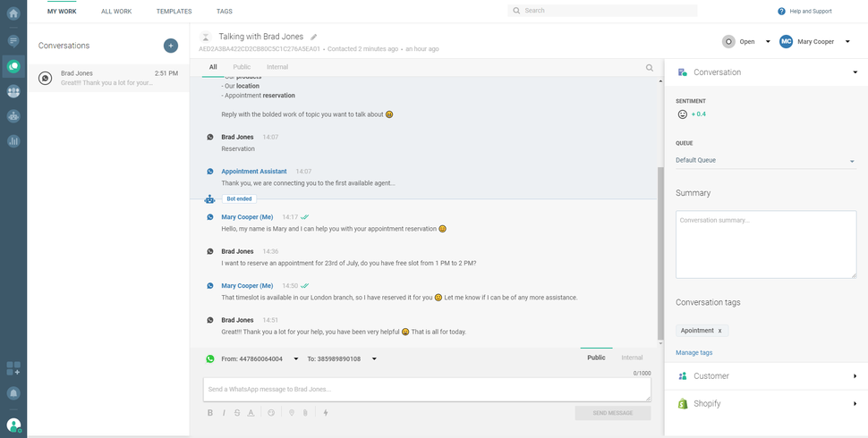The width and height of the screenshot is (868, 438).
Task: Open the emoji picker in message toolbar
Action: point(271,413)
